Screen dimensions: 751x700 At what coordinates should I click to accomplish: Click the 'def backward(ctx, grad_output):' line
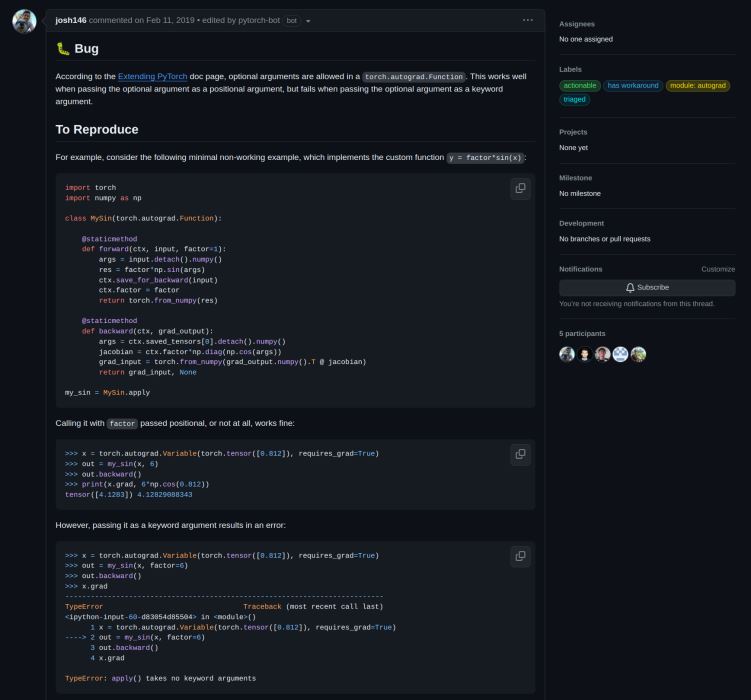[x=148, y=331]
